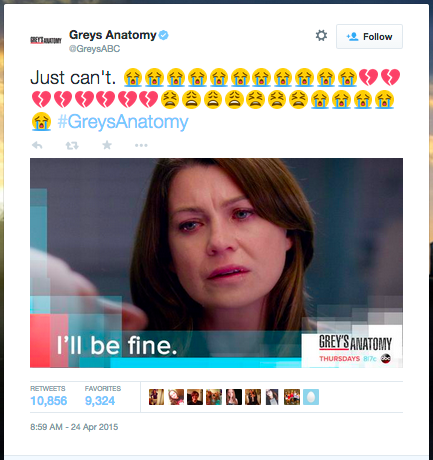Click the first retweeter avatar thumbnail

point(156,397)
